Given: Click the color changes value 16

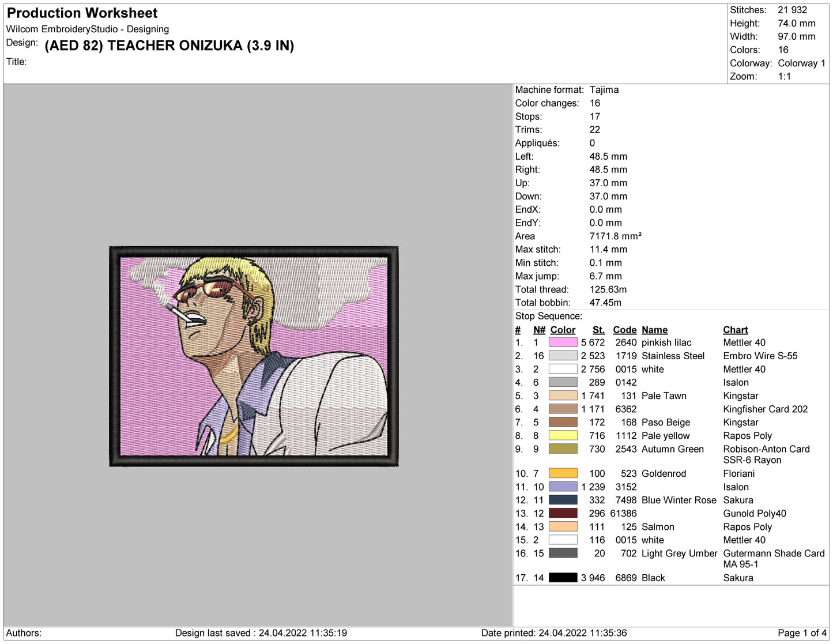Looking at the screenshot, I should (x=595, y=103).
